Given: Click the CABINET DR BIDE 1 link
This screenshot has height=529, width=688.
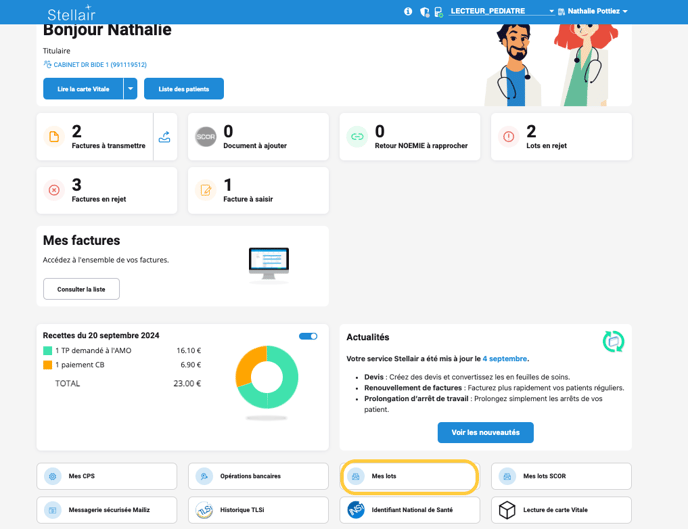Looking at the screenshot, I should point(95,65).
